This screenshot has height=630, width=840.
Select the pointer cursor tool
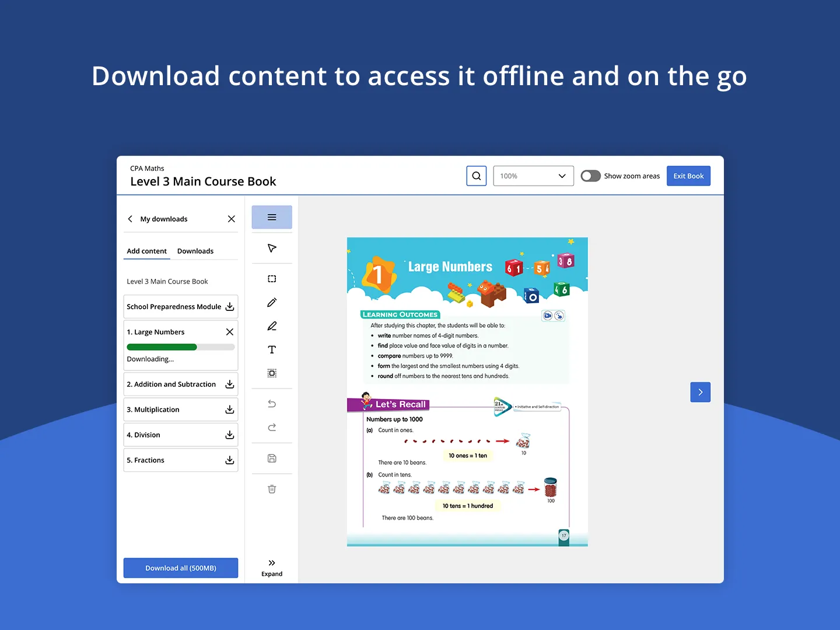(x=272, y=249)
